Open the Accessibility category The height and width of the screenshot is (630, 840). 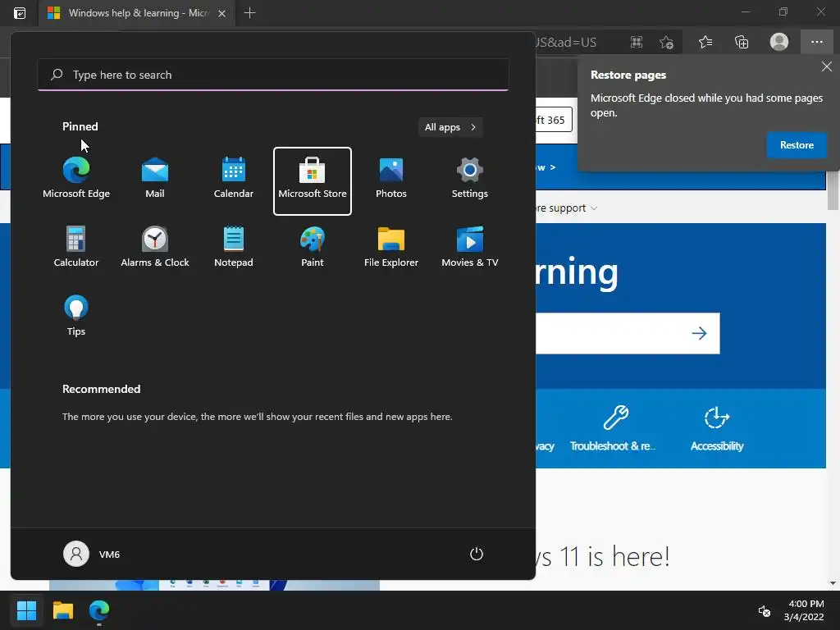(717, 428)
